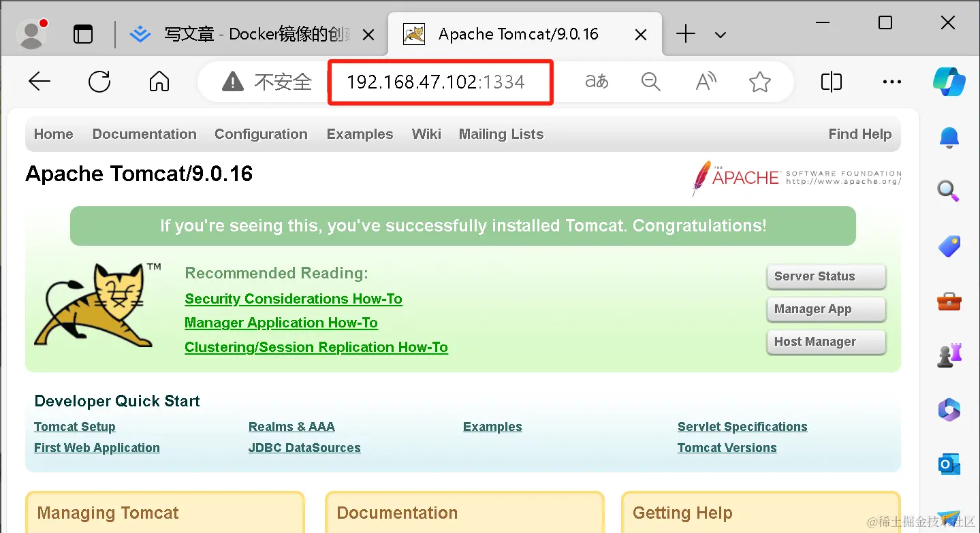Go back with the left arrow
The width and height of the screenshot is (980, 533).
pos(39,82)
